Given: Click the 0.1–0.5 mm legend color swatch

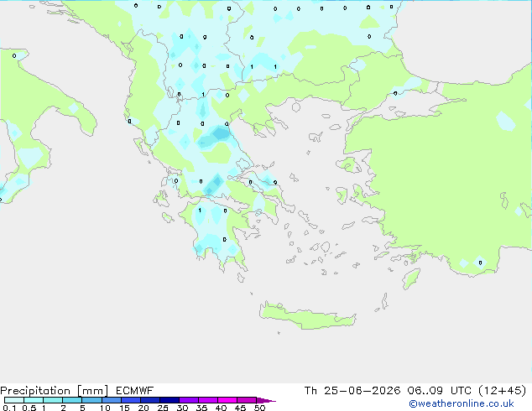Looking at the screenshot, I should [14, 400].
